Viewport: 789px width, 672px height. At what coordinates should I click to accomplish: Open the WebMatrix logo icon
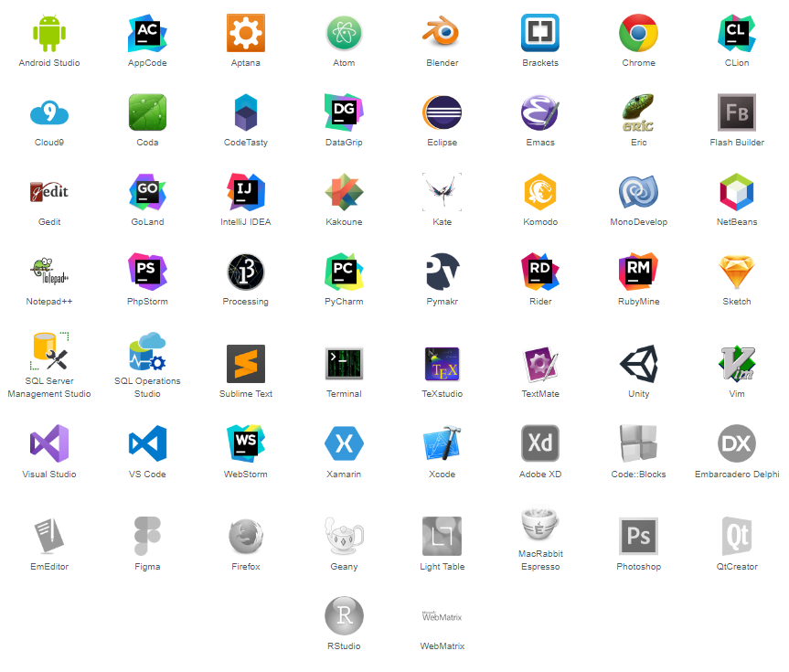(x=442, y=616)
